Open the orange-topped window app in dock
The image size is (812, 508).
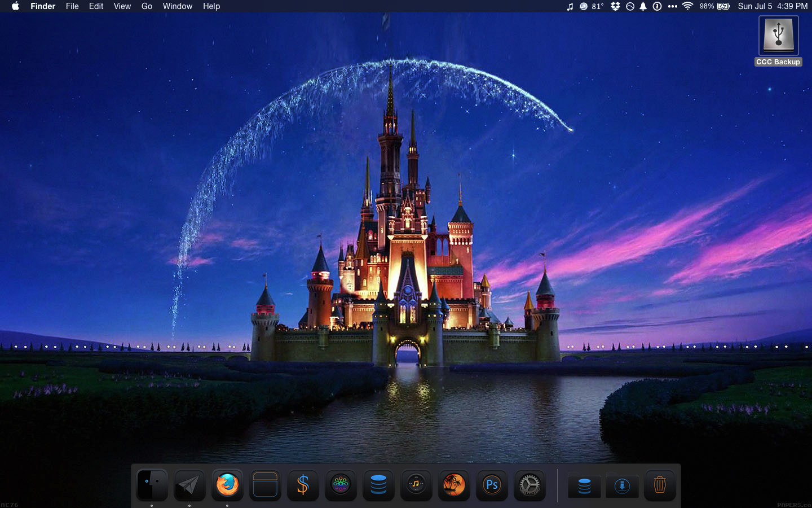[x=265, y=485]
